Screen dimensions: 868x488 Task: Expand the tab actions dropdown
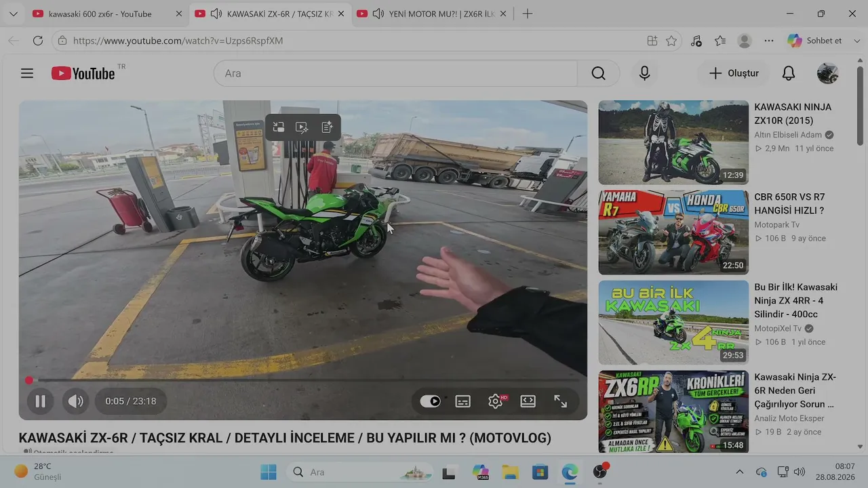click(13, 14)
